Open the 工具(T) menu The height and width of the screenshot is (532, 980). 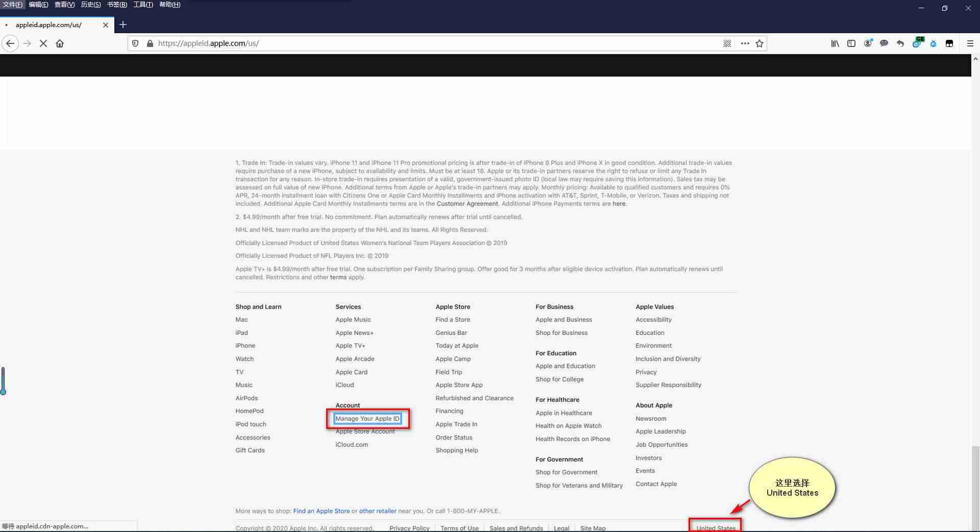(x=143, y=5)
